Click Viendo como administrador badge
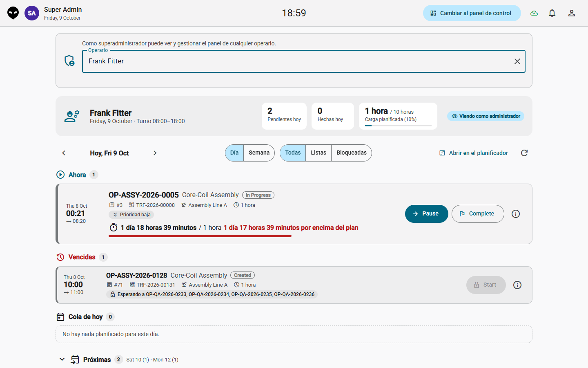 click(486, 116)
